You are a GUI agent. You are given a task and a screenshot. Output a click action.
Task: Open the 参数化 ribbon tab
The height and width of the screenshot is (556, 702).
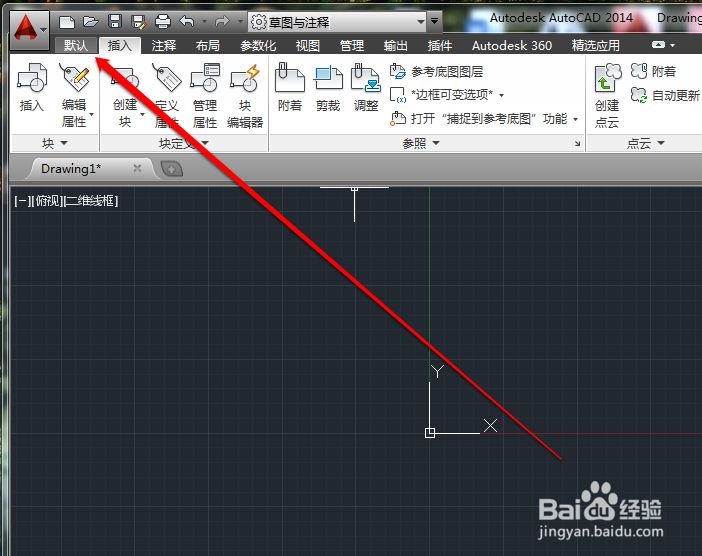click(x=258, y=45)
